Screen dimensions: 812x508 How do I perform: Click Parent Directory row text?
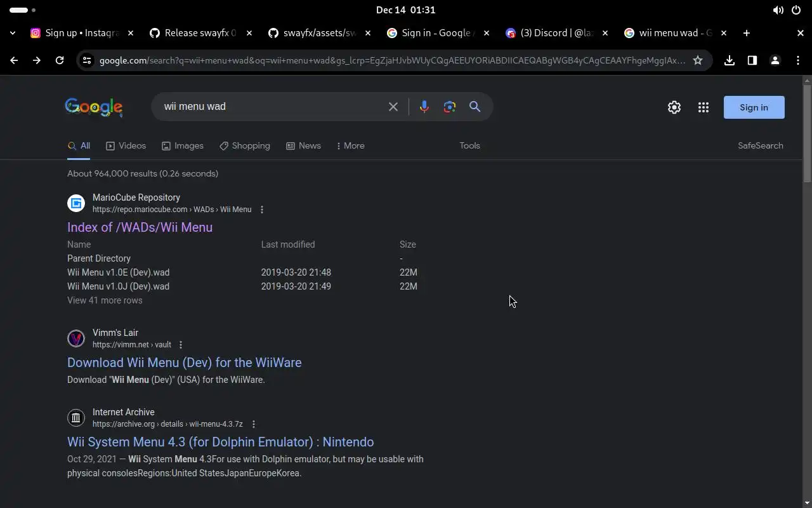pyautogui.click(x=99, y=258)
